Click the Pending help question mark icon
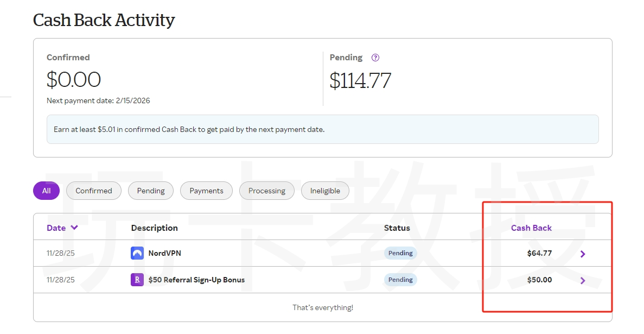The height and width of the screenshot is (334, 644). [375, 58]
